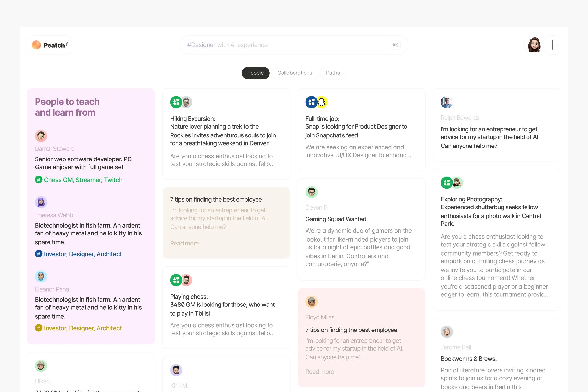Screen dimensions: 588x392
Task: Open the user profile avatar in header
Action: 534,45
